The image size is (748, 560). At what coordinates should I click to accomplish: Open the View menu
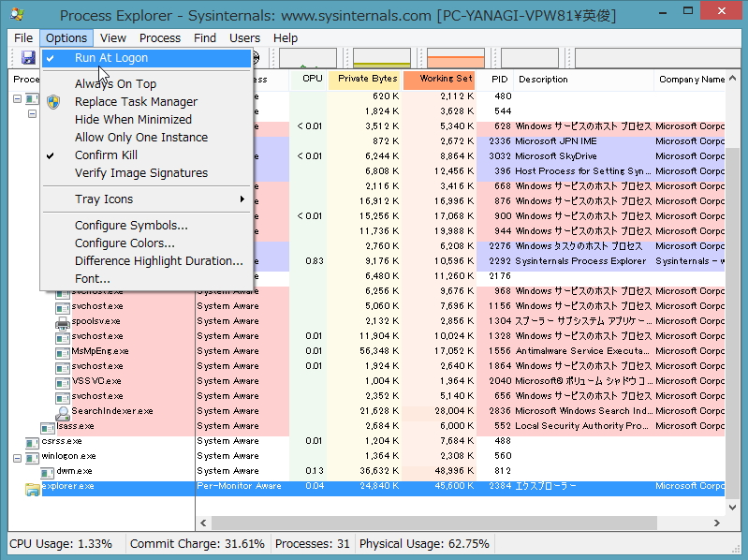113,37
